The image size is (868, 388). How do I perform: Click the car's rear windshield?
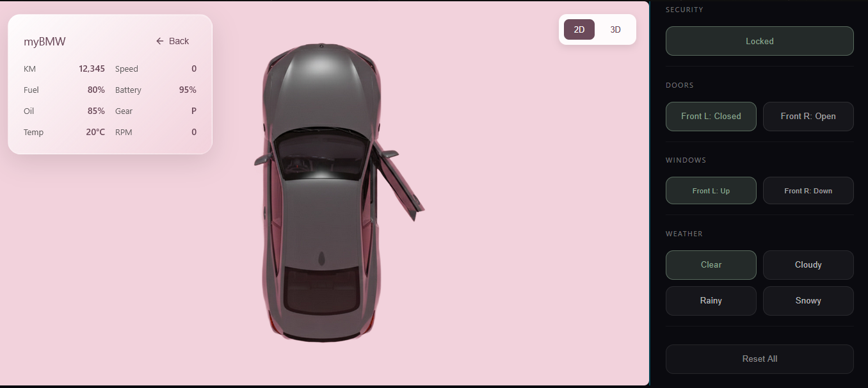tap(321, 289)
